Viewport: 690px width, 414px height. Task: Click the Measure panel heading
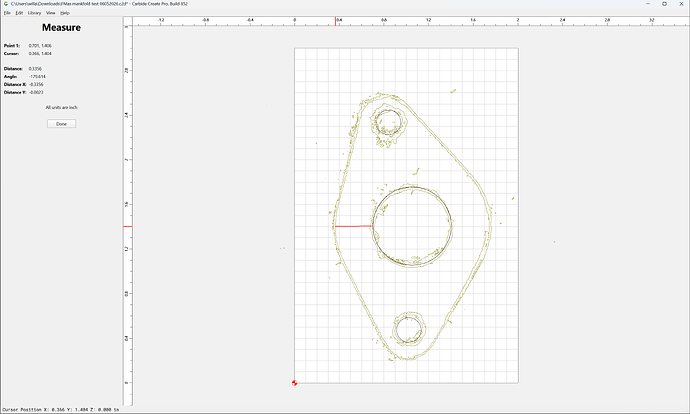(61, 27)
